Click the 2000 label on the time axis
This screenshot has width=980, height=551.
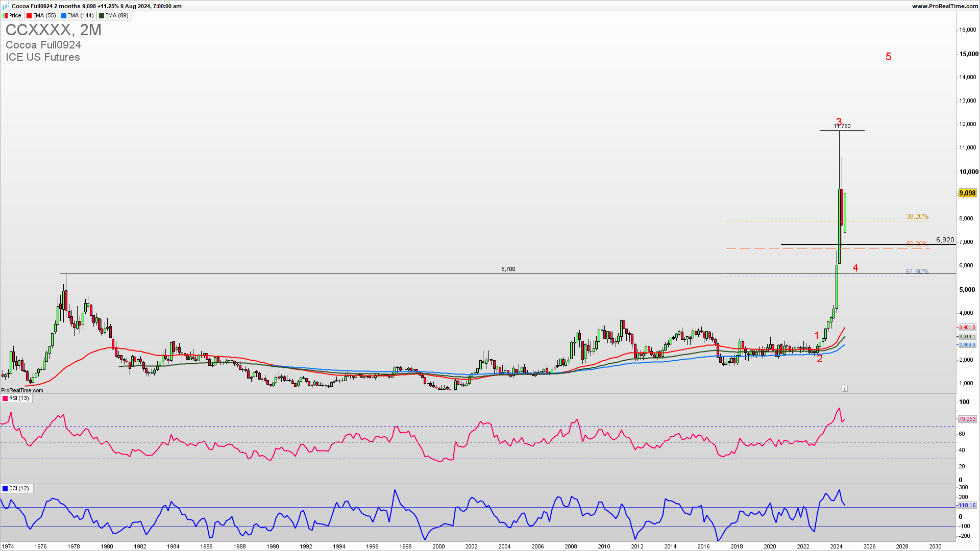point(438,546)
